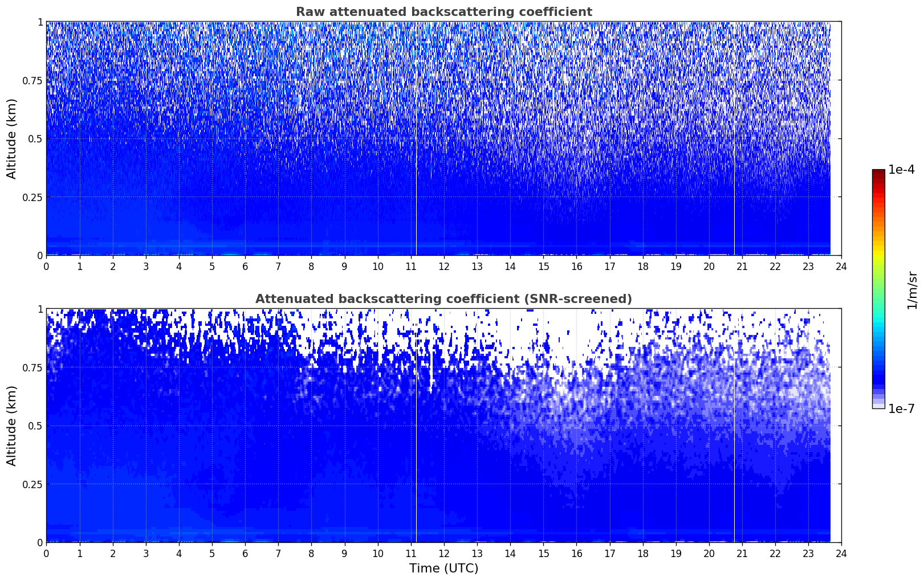Click hour 0 tick label under the top plot
This screenshot has height=581, width=924.
[x=46, y=266]
